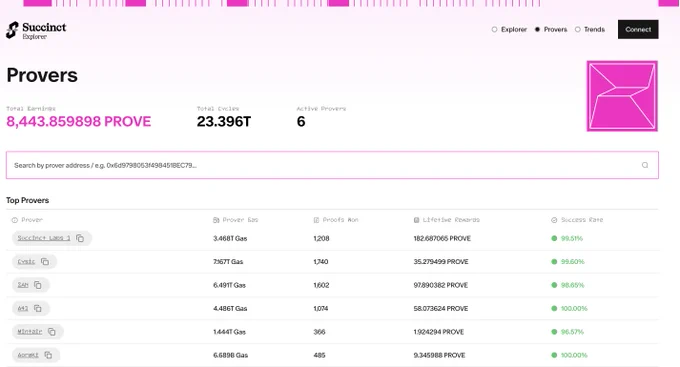Open prover link in 1,602 proofs row

click(x=23, y=285)
